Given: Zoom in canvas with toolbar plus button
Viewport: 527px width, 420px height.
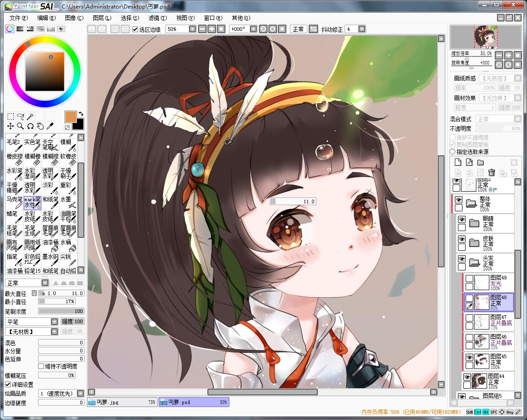Looking at the screenshot, I should [212, 29].
